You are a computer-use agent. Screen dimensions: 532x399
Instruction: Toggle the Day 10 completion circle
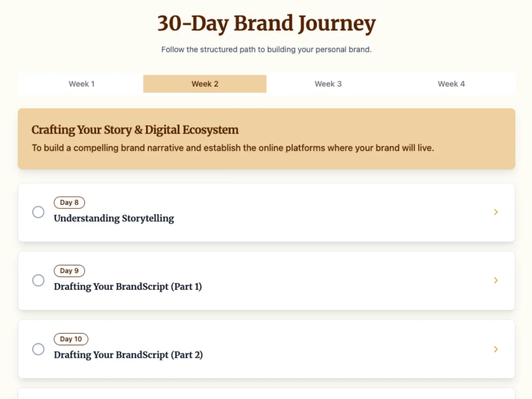[39, 349]
